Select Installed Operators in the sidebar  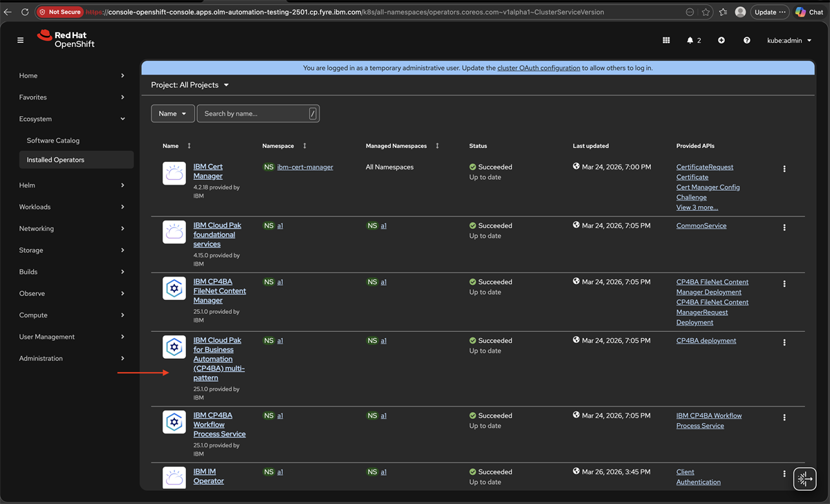tap(76, 160)
